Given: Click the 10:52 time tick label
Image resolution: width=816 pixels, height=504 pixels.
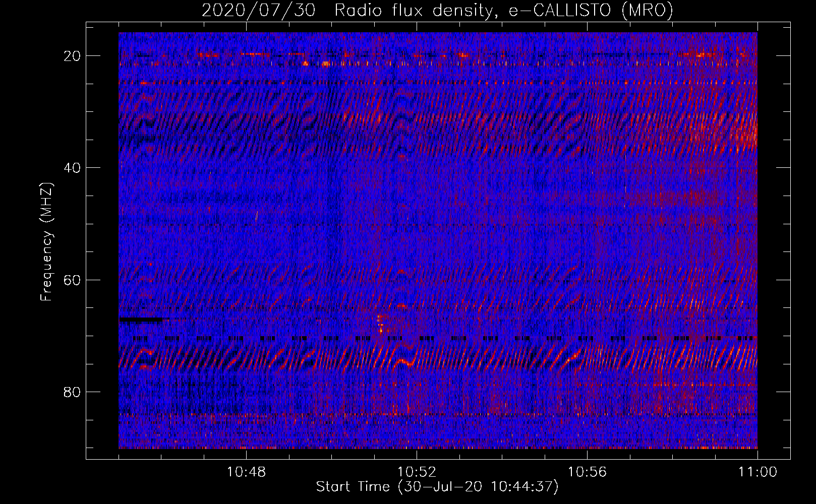Looking at the screenshot, I should 417,472.
